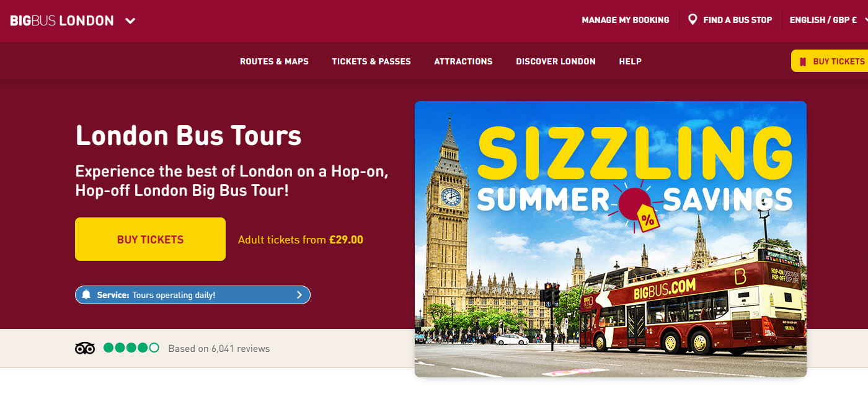Click the TripAdvisor owl icon
868x394 pixels.
[85, 348]
